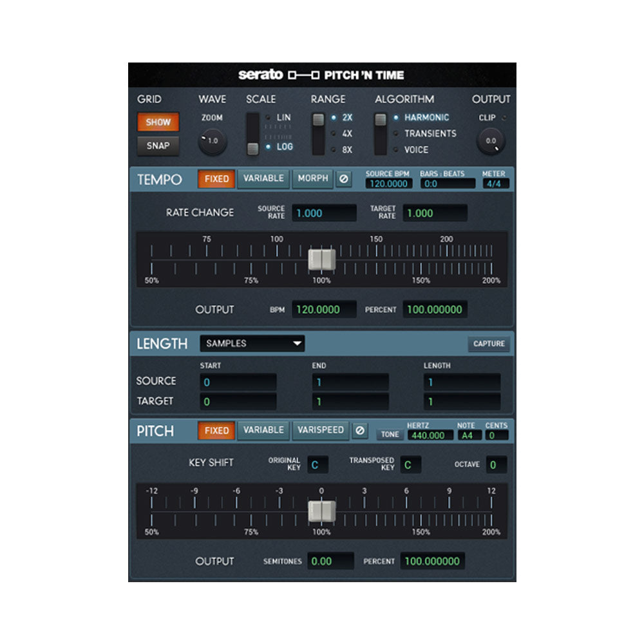Switch pitch mode to VARISPEED
The height and width of the screenshot is (644, 644).
pos(320,430)
